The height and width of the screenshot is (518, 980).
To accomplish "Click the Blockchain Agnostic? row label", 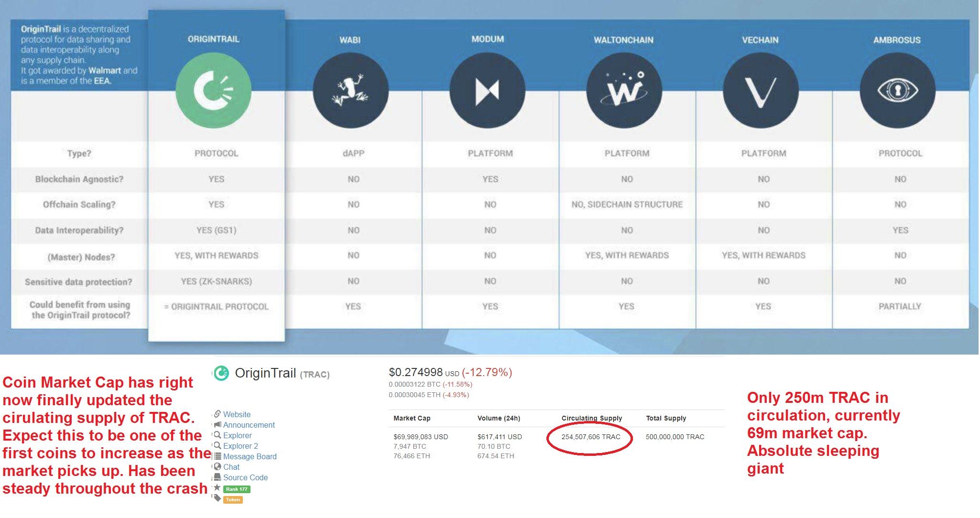I will pyautogui.click(x=79, y=179).
